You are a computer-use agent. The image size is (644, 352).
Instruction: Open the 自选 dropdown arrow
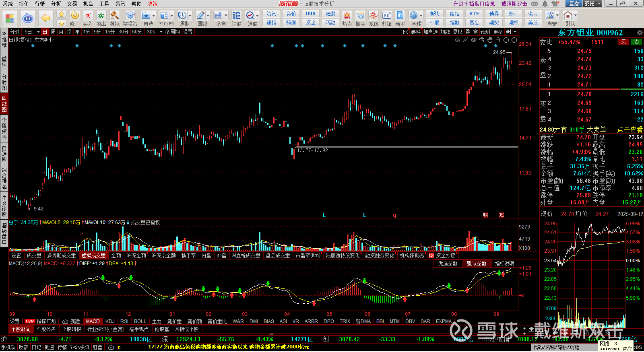tap(153, 16)
